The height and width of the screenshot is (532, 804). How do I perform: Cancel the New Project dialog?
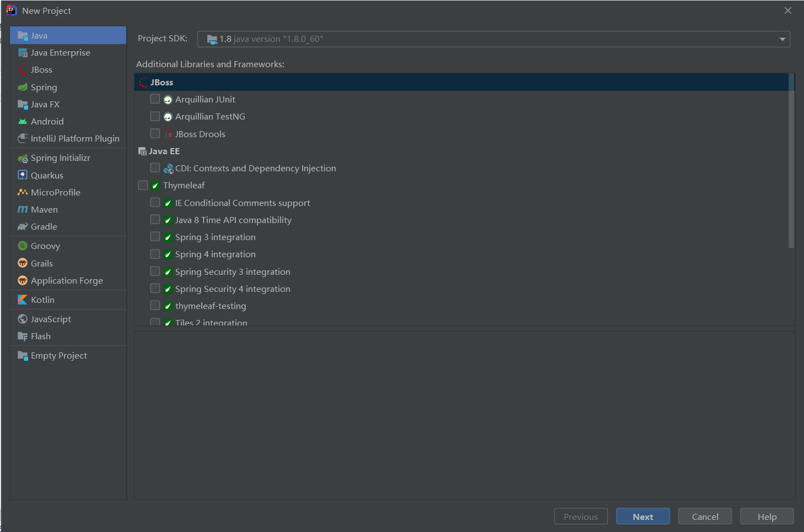click(x=705, y=517)
